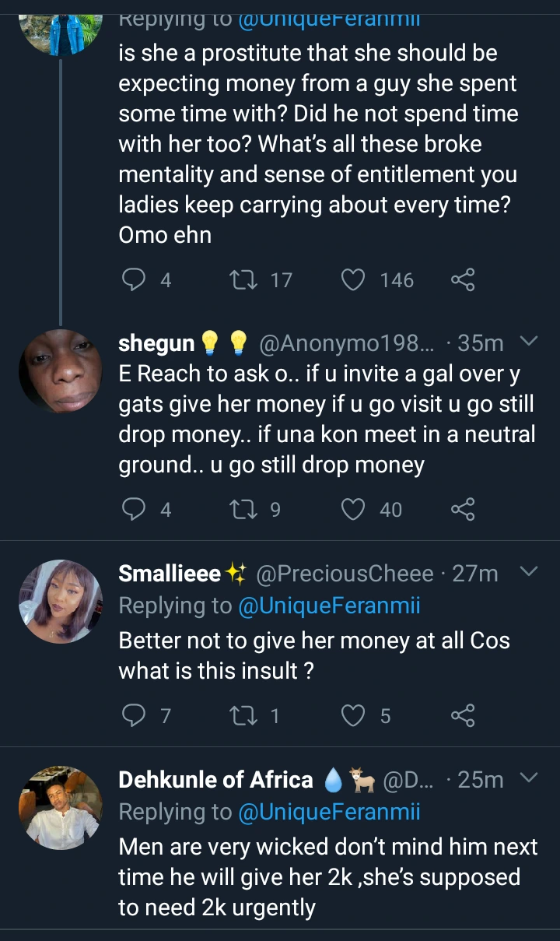Image resolution: width=560 pixels, height=941 pixels.
Task: Like Smallieee's tweet with 5 likes
Action: pyautogui.click(x=354, y=715)
